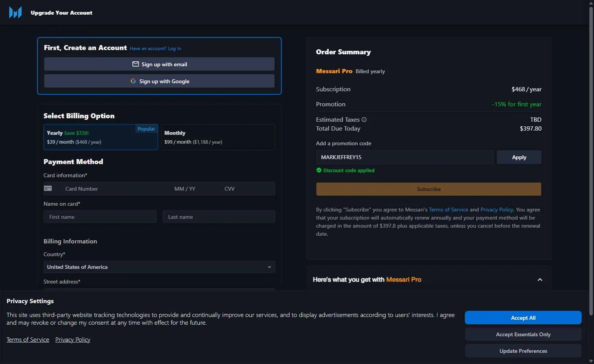Click green checkmark beside Discount code applied
This screenshot has width=594, height=364.
click(319, 170)
